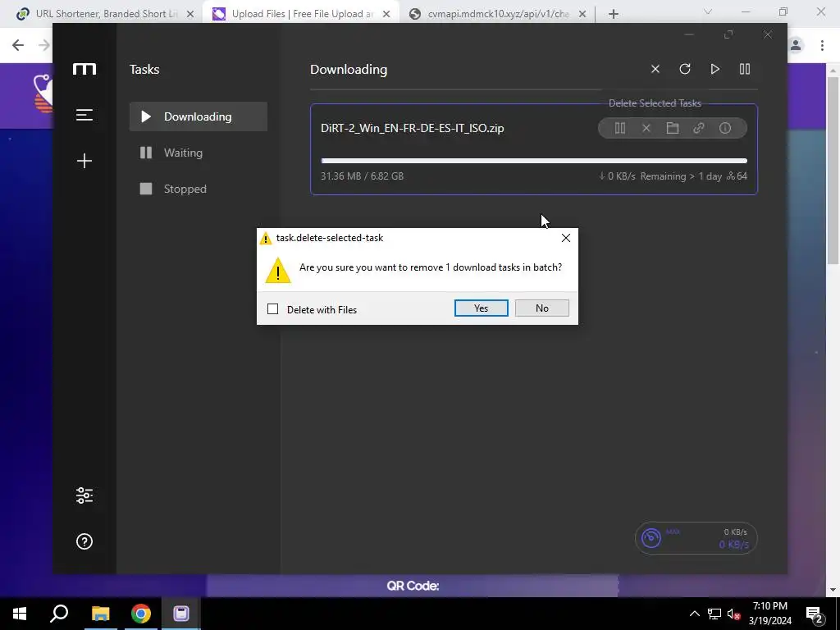The height and width of the screenshot is (630, 840).
Task: Show hidden system tray icons
Action: click(694, 614)
